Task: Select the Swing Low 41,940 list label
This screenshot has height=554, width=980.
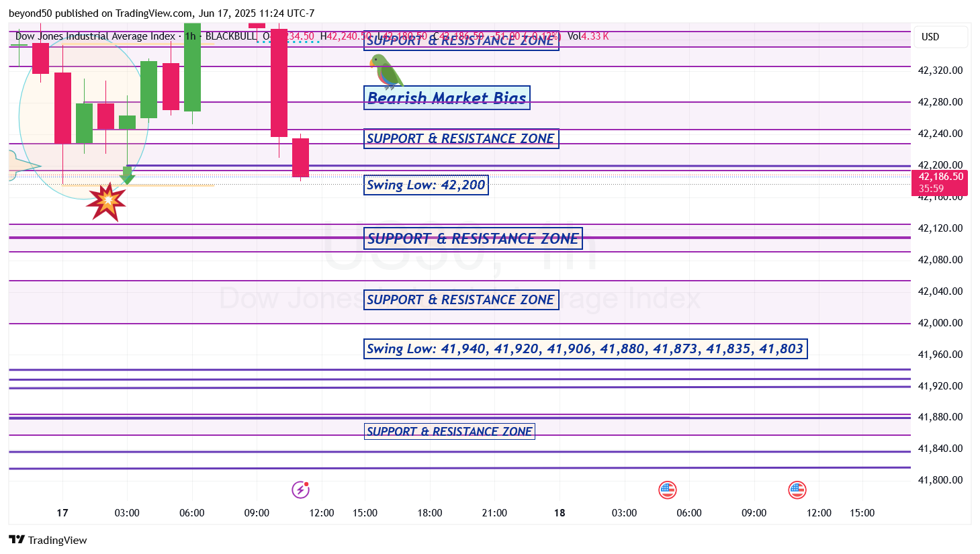Action: click(x=585, y=349)
